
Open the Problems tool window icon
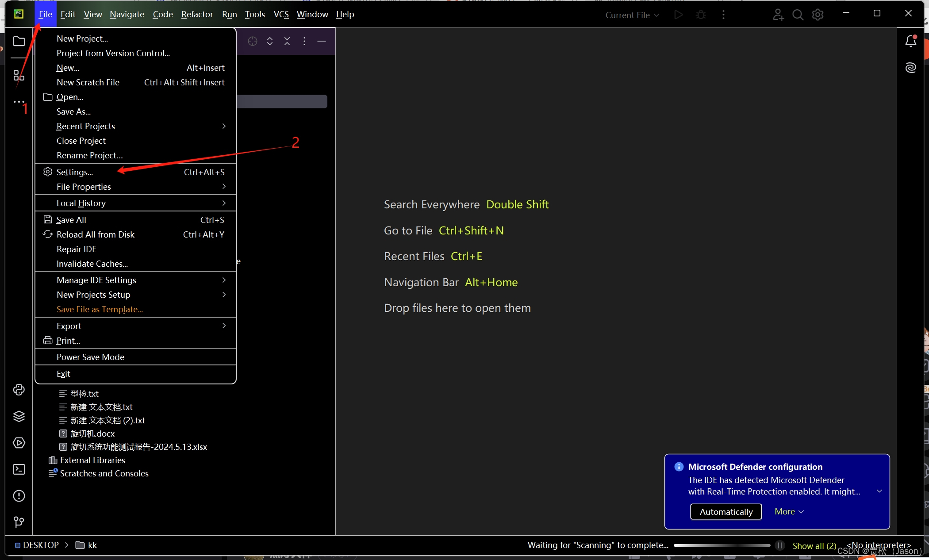click(19, 496)
